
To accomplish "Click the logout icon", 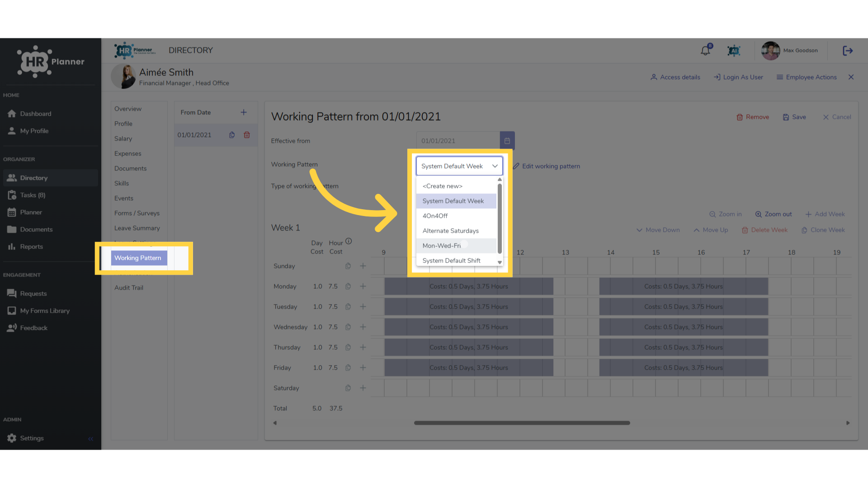I will point(848,51).
